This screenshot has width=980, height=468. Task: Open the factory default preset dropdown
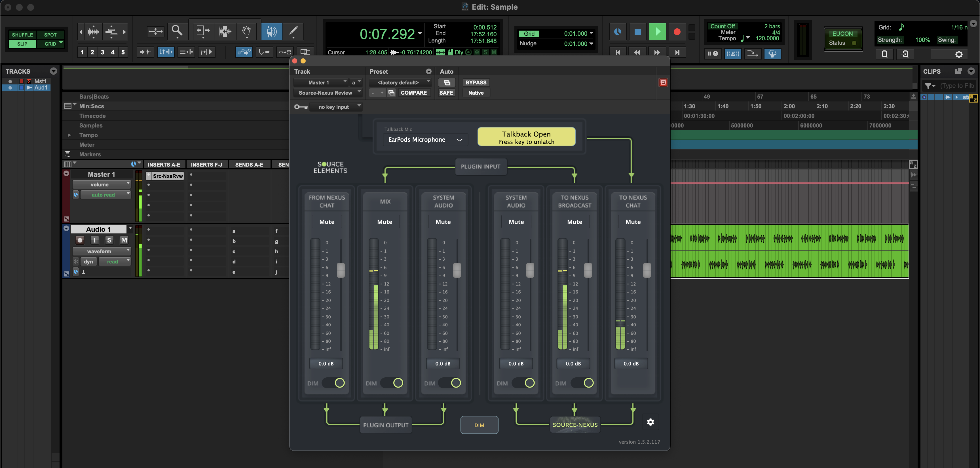click(400, 82)
